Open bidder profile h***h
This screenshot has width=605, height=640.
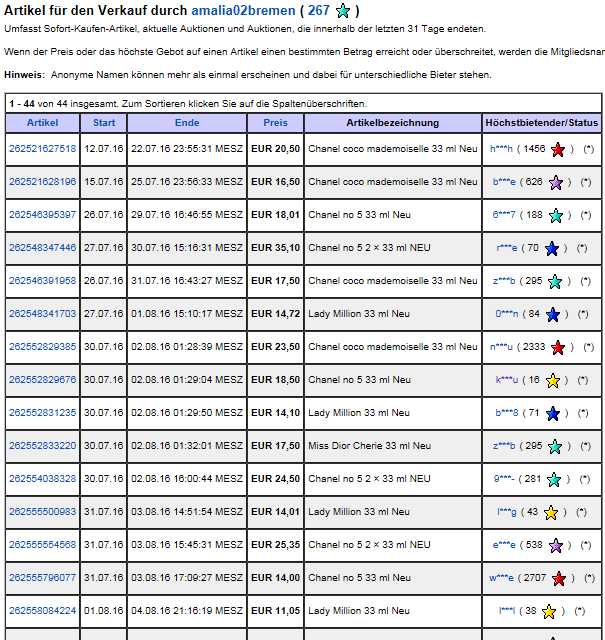point(501,149)
